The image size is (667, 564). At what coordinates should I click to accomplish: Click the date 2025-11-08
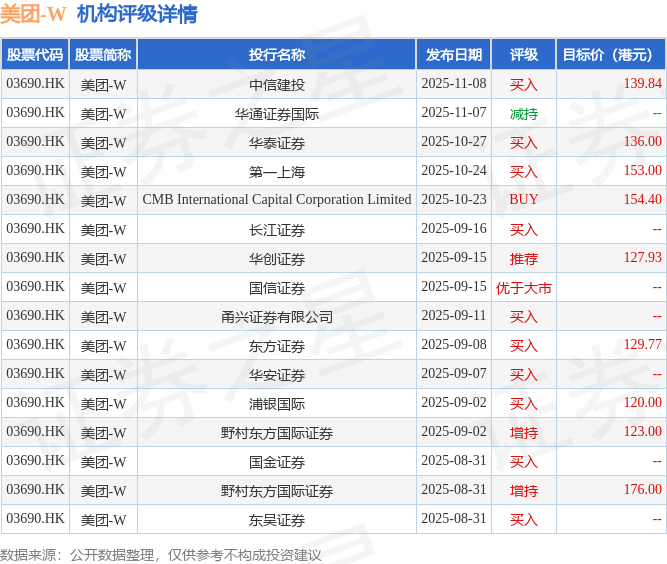pos(454,83)
